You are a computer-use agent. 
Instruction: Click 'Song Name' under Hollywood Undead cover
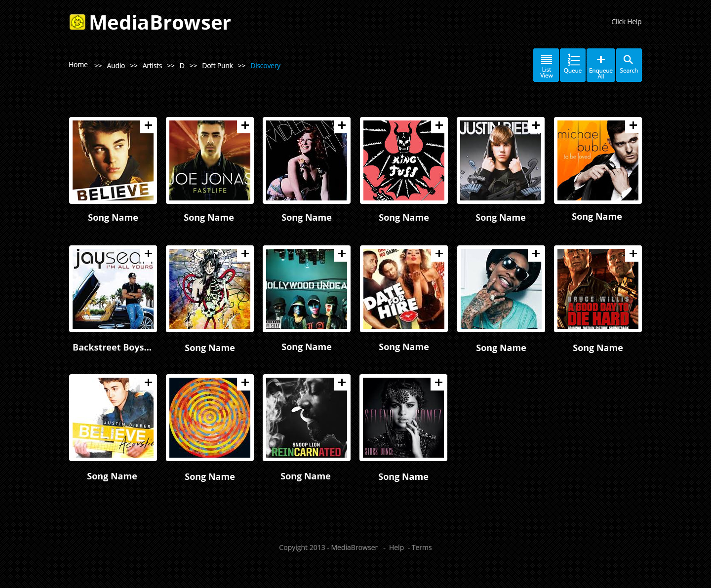click(x=307, y=347)
